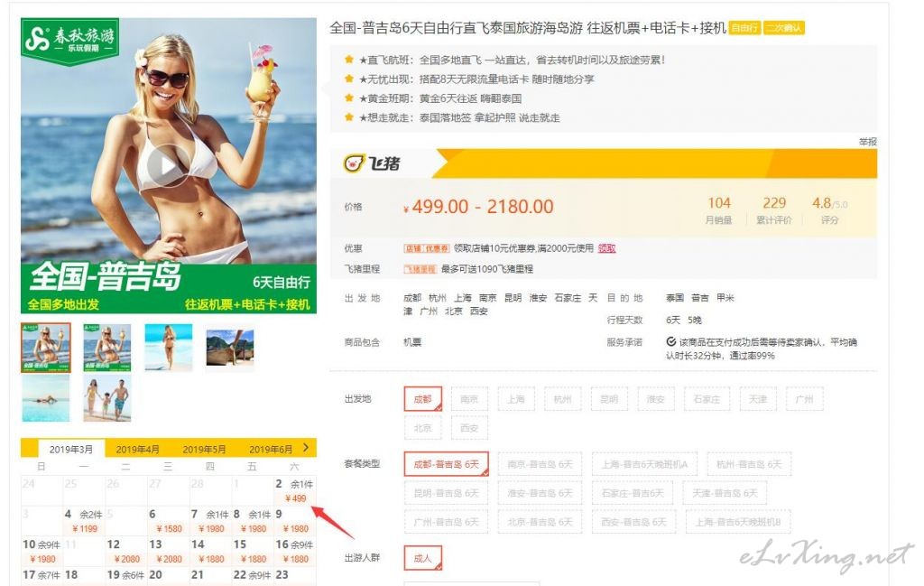The height and width of the screenshot is (586, 924).
Task: Select March 2 date priced ¥499
Action: pos(295,490)
